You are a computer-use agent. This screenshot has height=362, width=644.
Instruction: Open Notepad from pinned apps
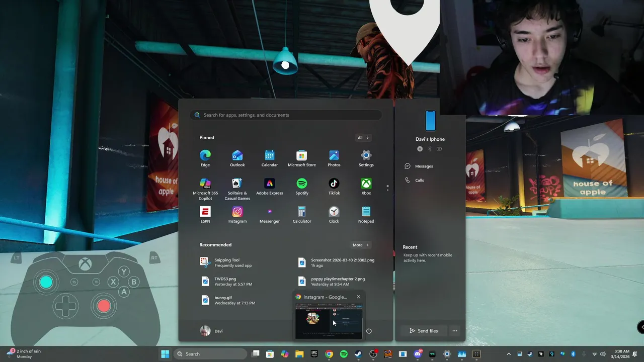[x=366, y=215]
